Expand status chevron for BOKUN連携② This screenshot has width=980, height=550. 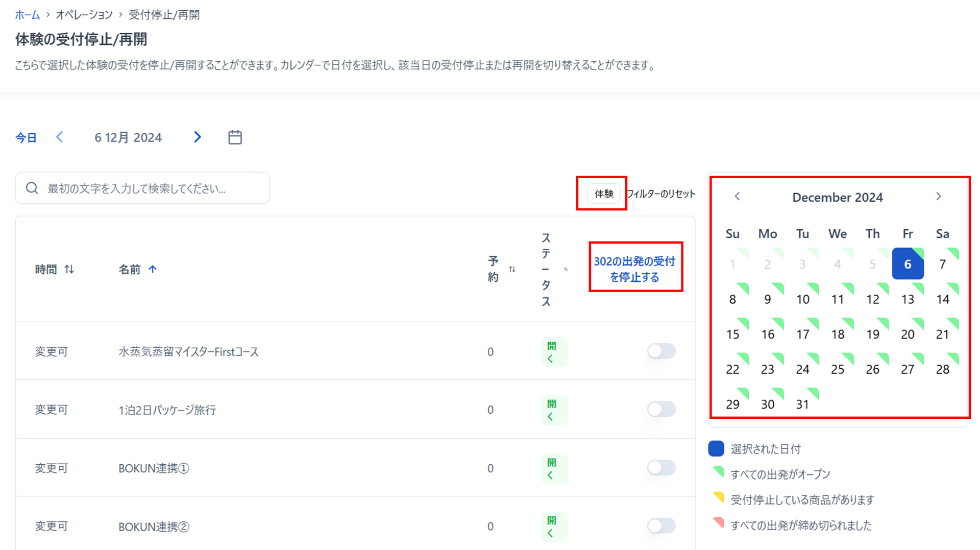(550, 534)
